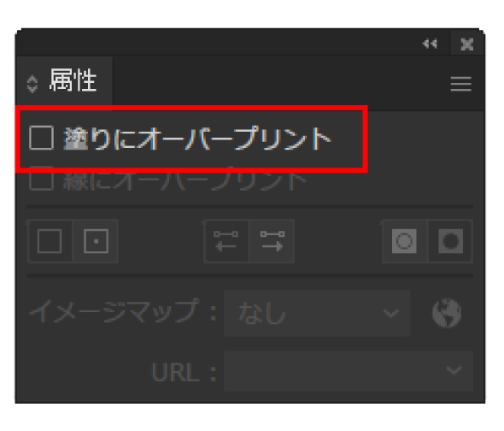
Task: Choose the even-odd fill rule icon
Action: pyautogui.click(x=451, y=241)
